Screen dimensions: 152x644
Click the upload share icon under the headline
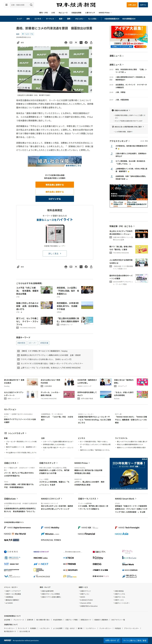pos(91,43)
